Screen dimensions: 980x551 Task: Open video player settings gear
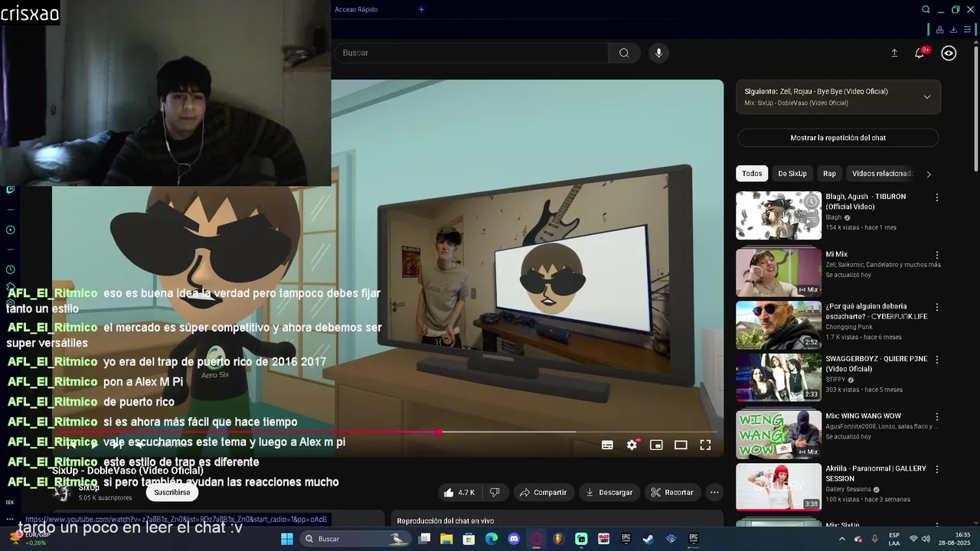632,445
